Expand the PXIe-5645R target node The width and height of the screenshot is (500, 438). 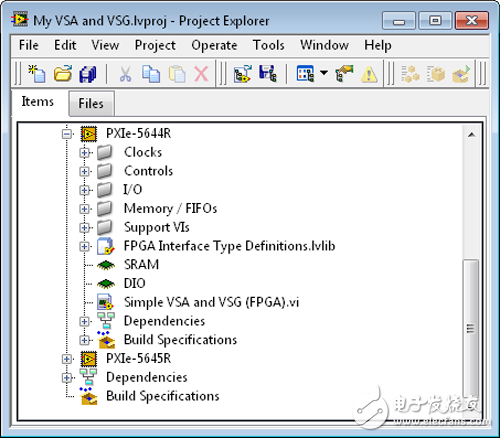point(67,359)
